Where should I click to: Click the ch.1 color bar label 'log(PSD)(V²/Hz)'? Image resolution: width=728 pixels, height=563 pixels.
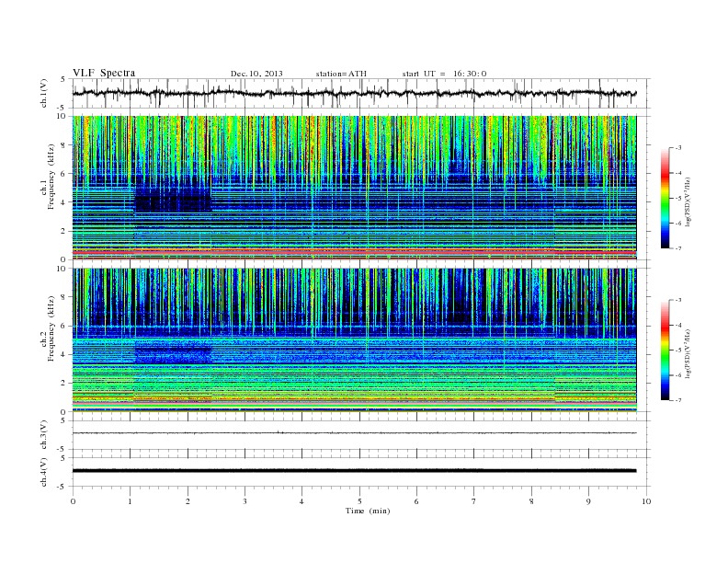tap(688, 201)
